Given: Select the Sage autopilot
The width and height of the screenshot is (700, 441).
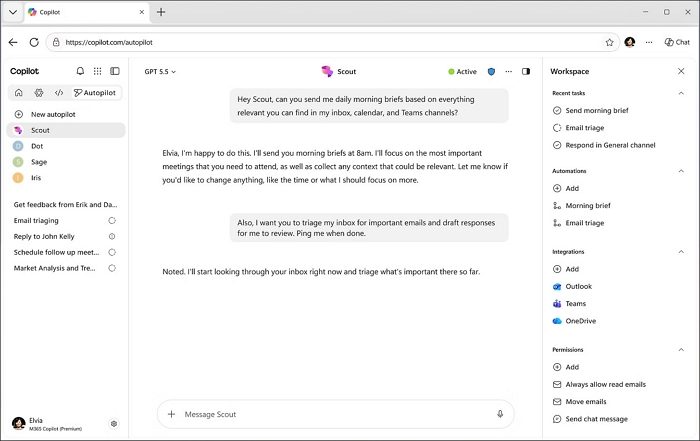Looking at the screenshot, I should [66, 162].
